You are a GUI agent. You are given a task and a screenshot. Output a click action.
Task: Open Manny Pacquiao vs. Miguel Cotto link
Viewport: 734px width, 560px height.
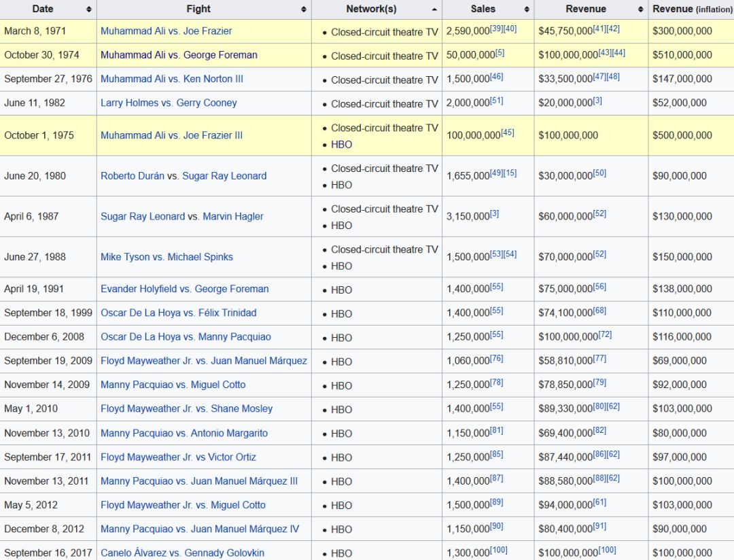[173, 385]
